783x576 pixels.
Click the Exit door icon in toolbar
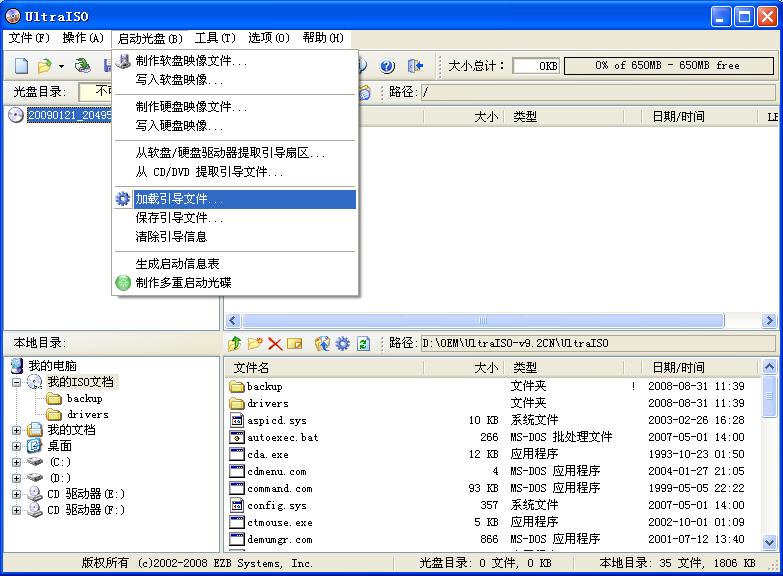[415, 65]
